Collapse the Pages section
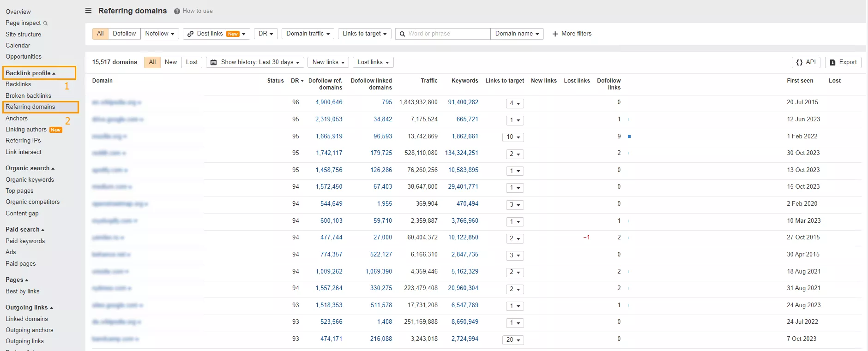The image size is (868, 351). pyautogui.click(x=17, y=280)
